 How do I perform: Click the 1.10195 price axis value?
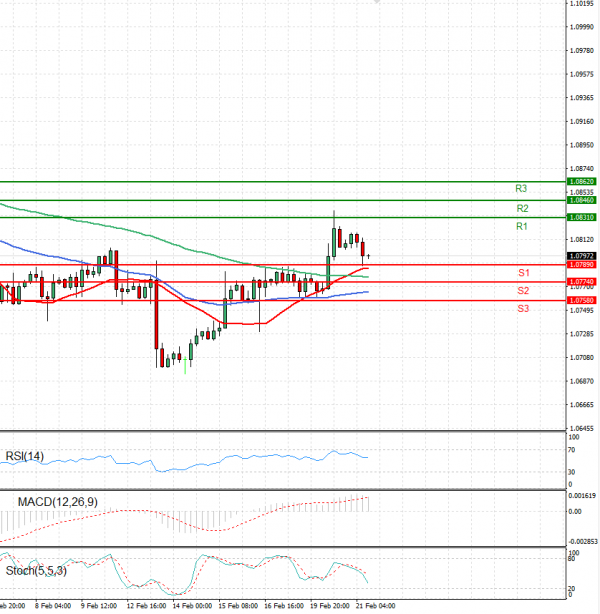(582, 4)
